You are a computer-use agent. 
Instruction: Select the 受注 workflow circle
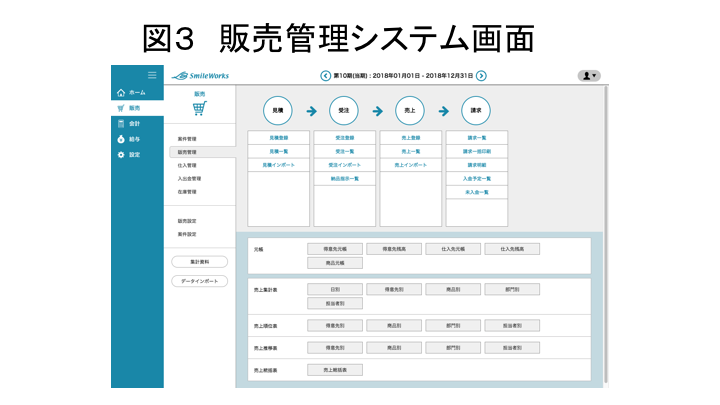tap(344, 111)
